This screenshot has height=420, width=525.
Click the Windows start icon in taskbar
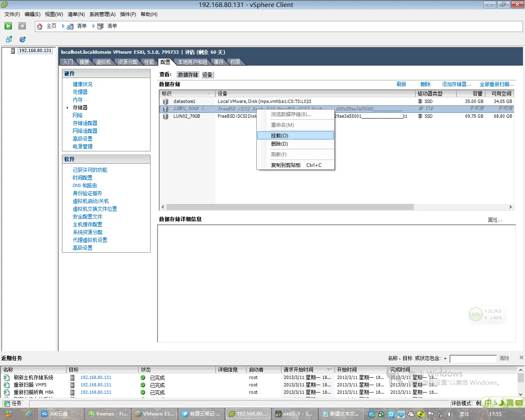[x=9, y=414]
